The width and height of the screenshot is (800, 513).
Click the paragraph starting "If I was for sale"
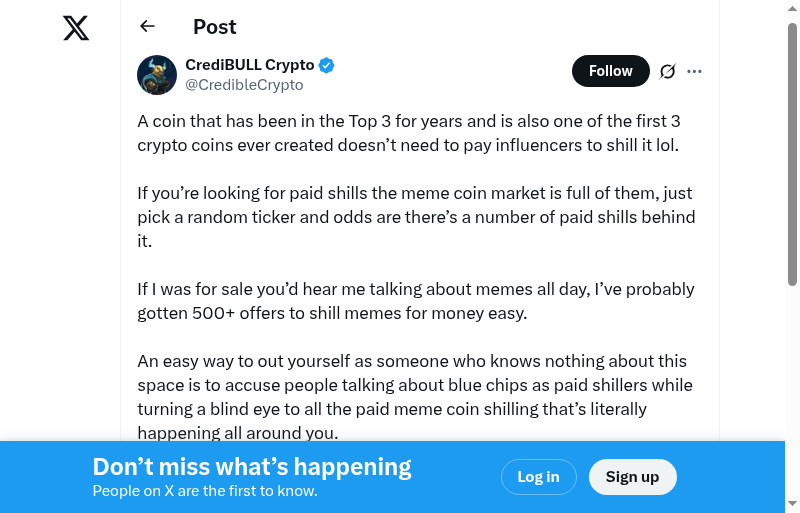pos(415,301)
